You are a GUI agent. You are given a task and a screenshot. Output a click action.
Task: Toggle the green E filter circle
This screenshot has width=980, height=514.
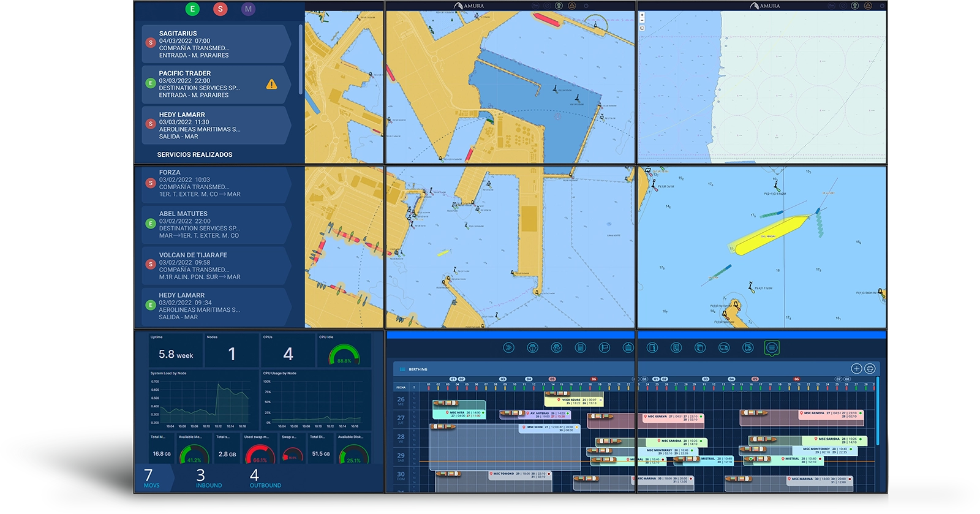pyautogui.click(x=192, y=9)
